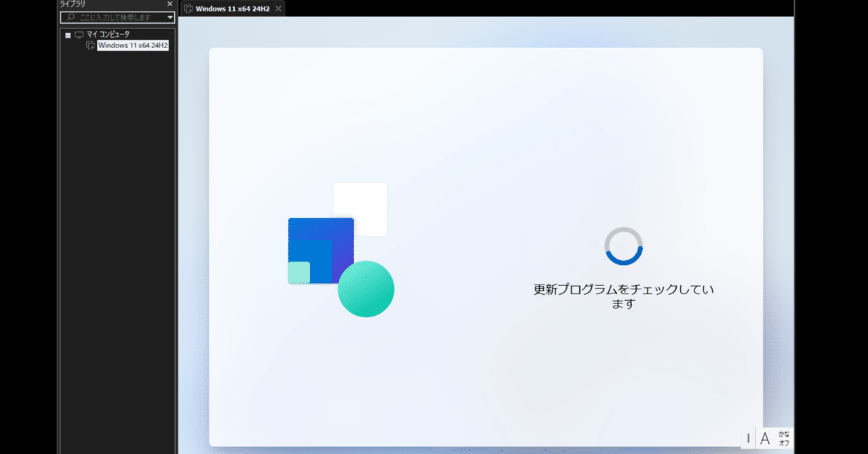
Task: Close the Windows 11 x64 24H2 tab
Action: (277, 8)
